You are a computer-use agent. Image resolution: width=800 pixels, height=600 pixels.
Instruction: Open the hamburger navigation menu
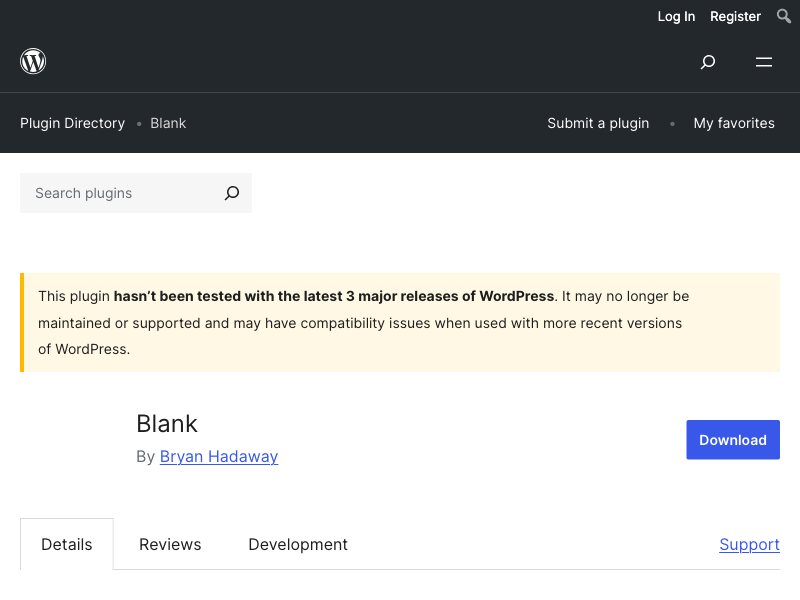point(764,62)
